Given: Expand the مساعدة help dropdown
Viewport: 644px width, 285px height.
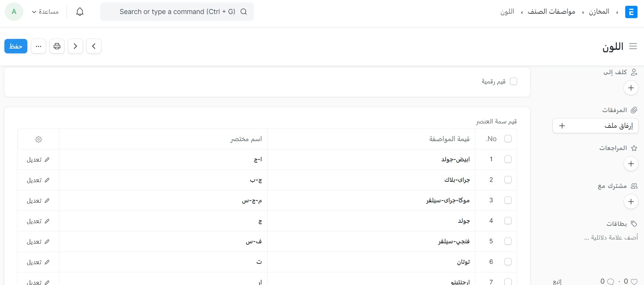Looking at the screenshot, I should pos(45,12).
